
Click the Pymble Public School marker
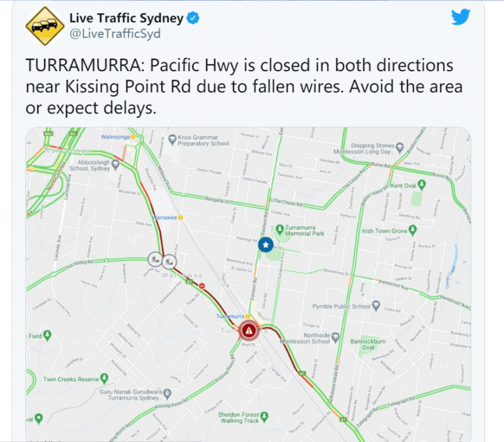[x=375, y=305]
